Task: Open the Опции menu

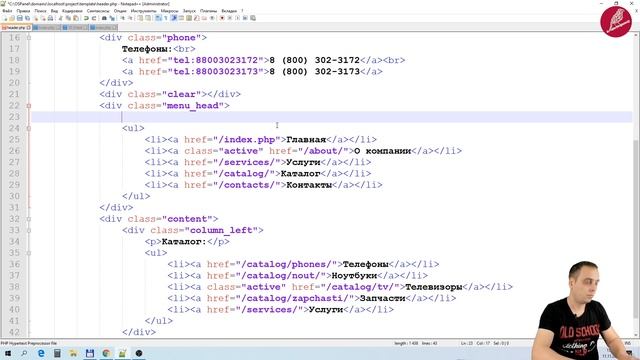Action: [x=120, y=11]
